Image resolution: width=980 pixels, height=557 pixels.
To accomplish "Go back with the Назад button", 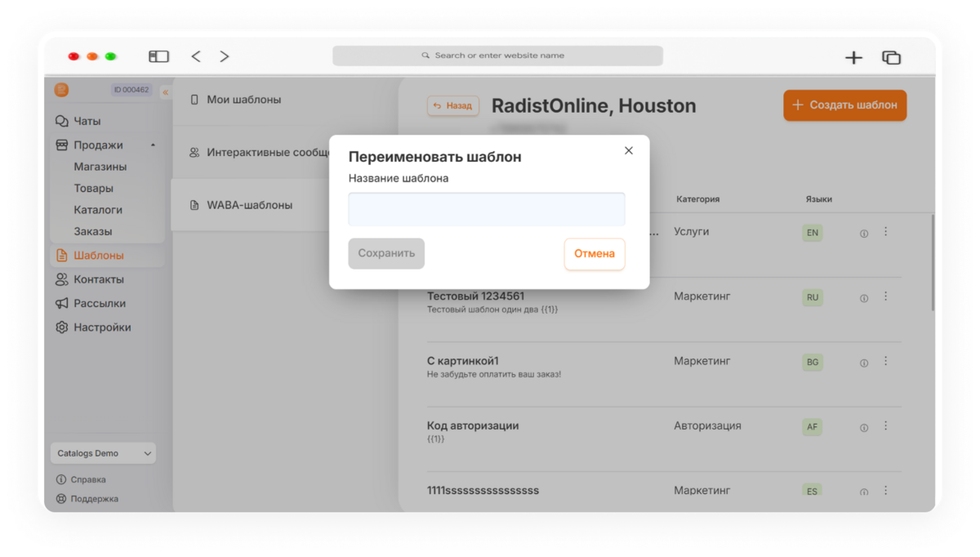I will (453, 105).
